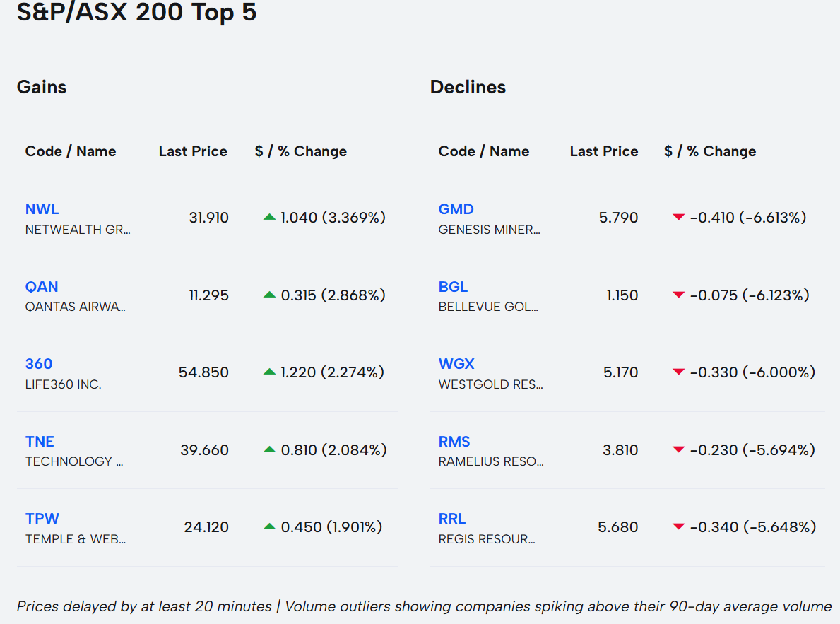Select the TNE stock code
This screenshot has width=840, height=624.
(x=40, y=442)
